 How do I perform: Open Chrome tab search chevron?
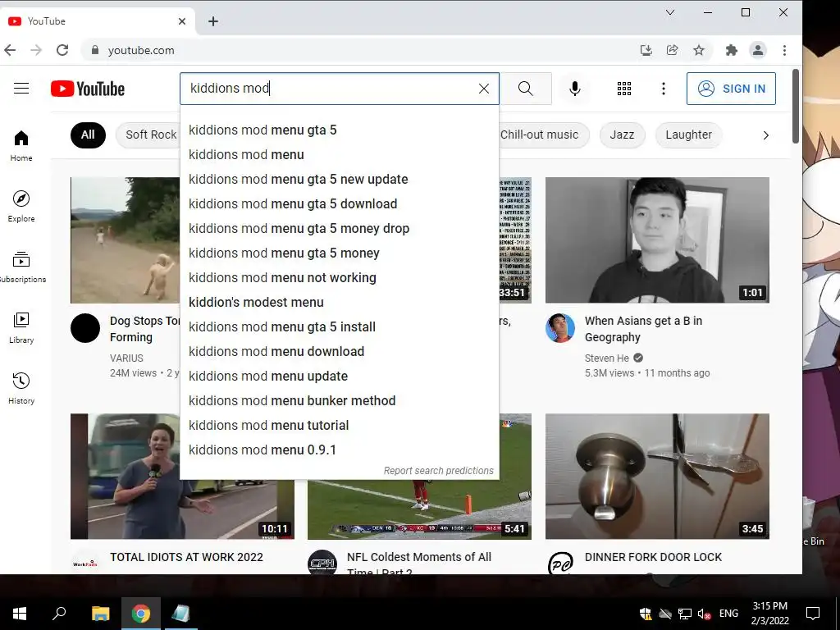pos(669,12)
